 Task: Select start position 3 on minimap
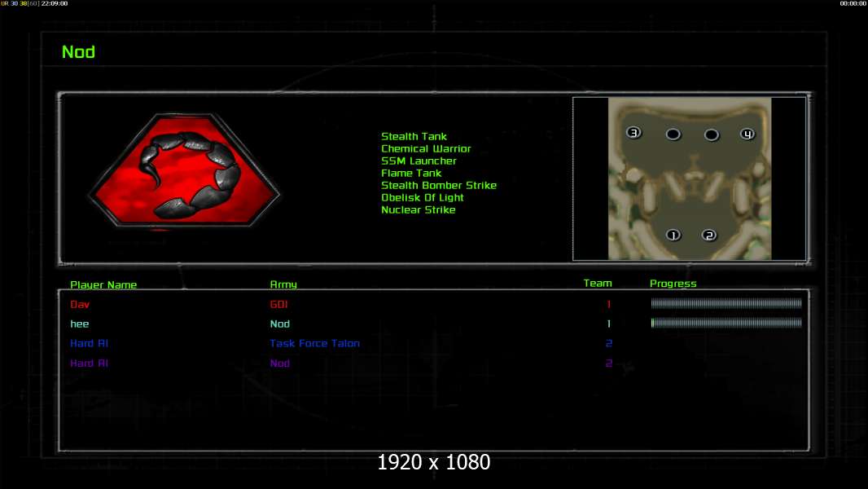[x=633, y=132]
